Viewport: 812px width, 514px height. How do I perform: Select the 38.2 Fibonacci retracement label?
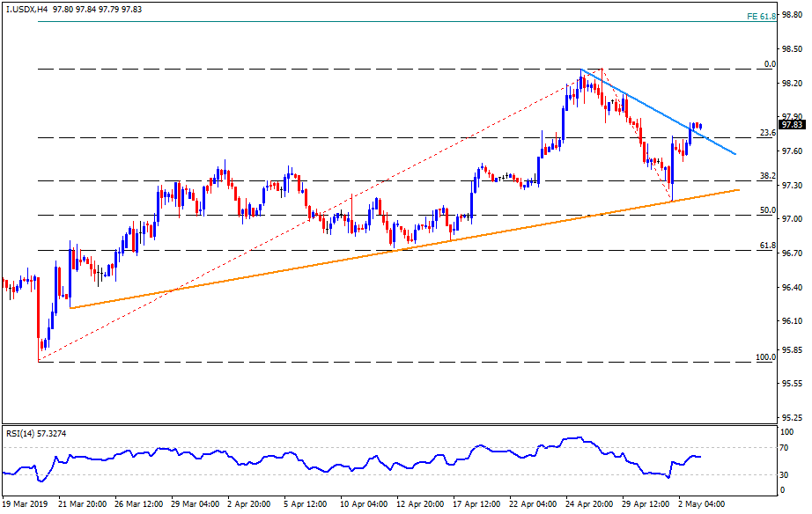(767, 176)
